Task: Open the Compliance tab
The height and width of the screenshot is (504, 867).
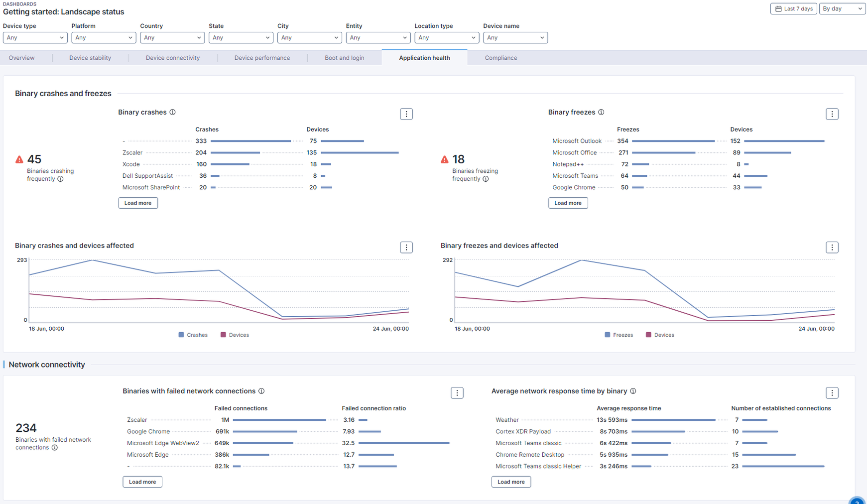Action: pos(500,58)
